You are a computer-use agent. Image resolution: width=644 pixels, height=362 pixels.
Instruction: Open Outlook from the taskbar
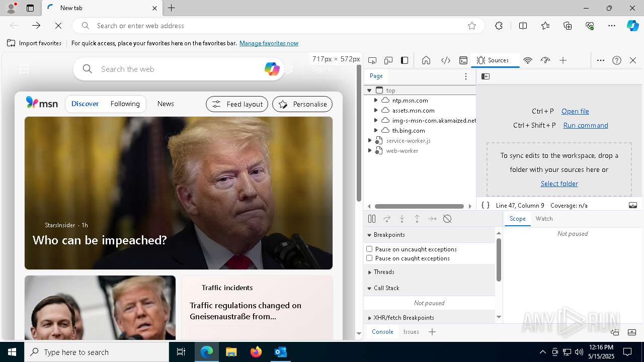[x=280, y=352]
